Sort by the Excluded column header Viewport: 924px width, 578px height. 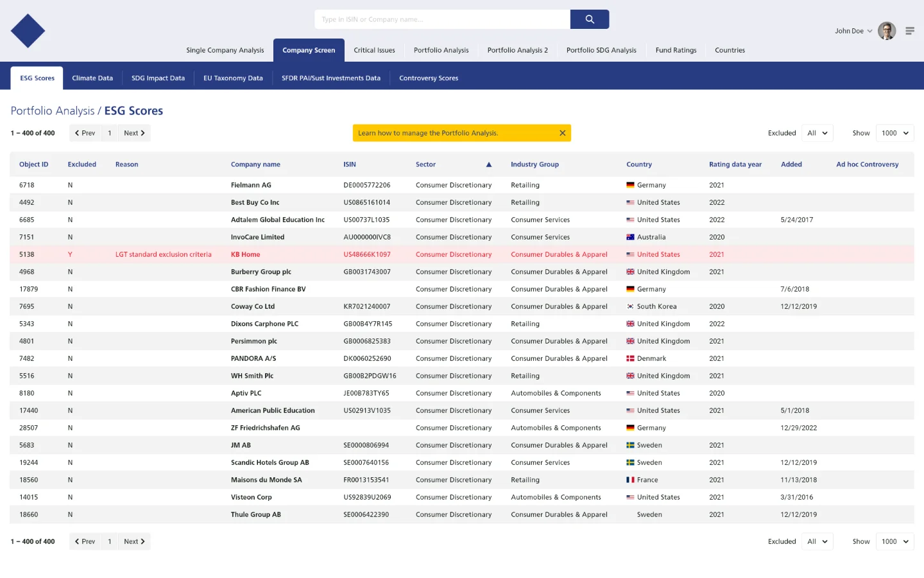[x=82, y=164]
